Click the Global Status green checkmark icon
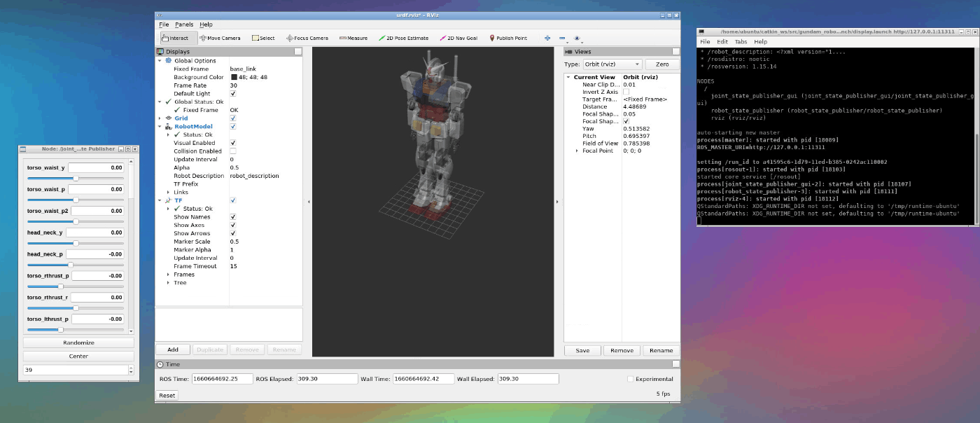 (x=168, y=102)
